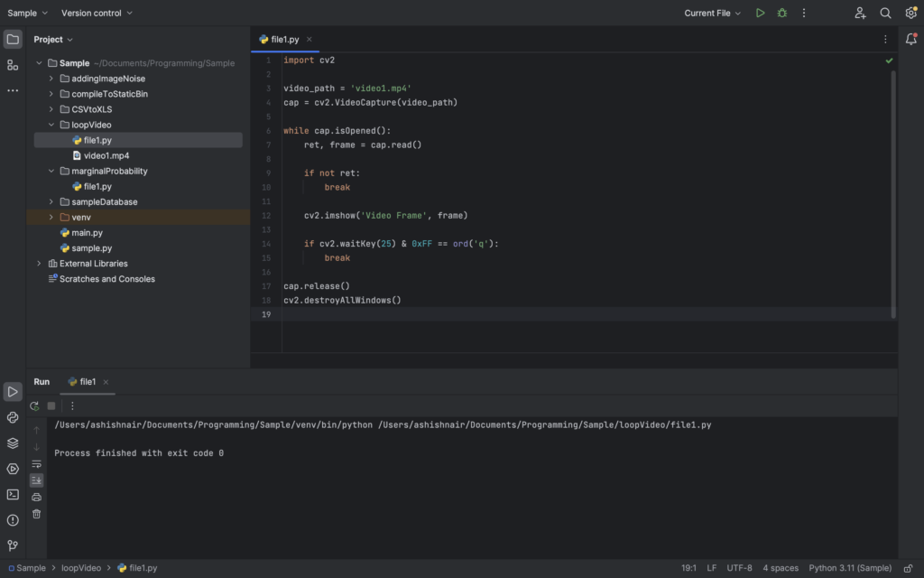The image size is (924, 578).
Task: Expand the sampleDatabase folder
Action: point(52,201)
